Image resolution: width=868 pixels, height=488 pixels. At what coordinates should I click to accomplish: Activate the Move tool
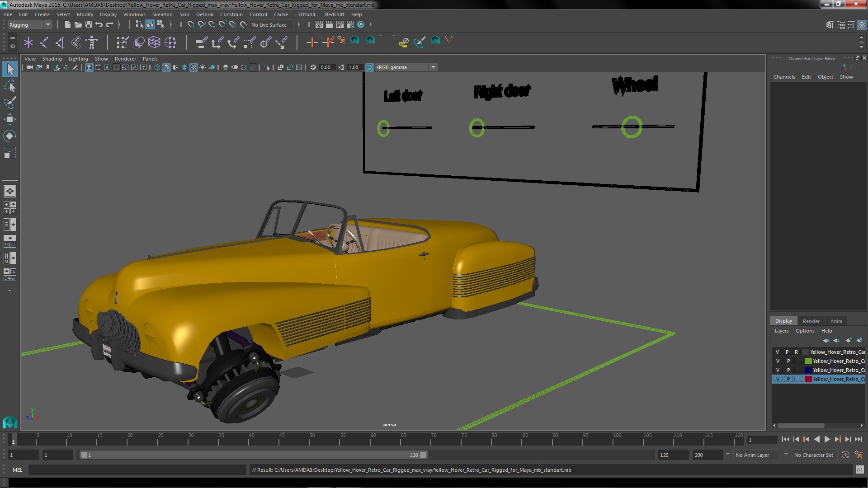10,119
